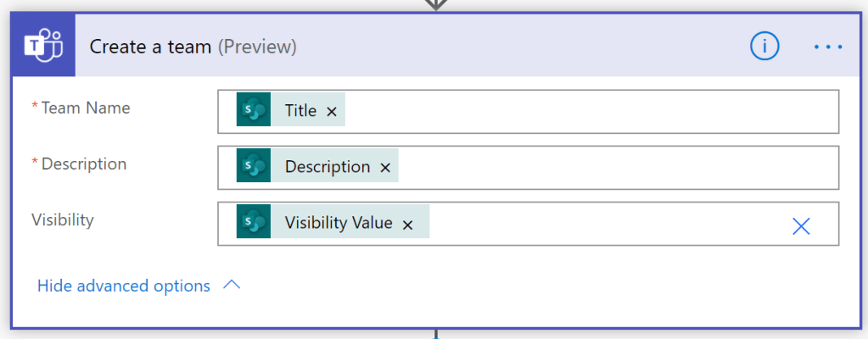Click the 'Hide advanced options' link
Image resolution: width=868 pixels, height=339 pixels.
click(x=124, y=286)
